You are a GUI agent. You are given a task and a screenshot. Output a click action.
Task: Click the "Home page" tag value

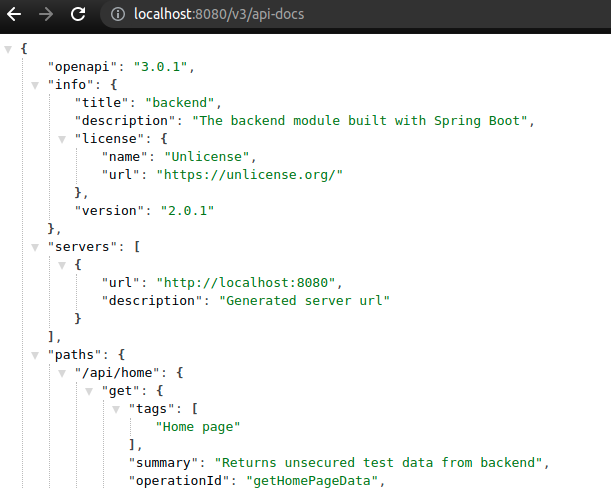[198, 427]
